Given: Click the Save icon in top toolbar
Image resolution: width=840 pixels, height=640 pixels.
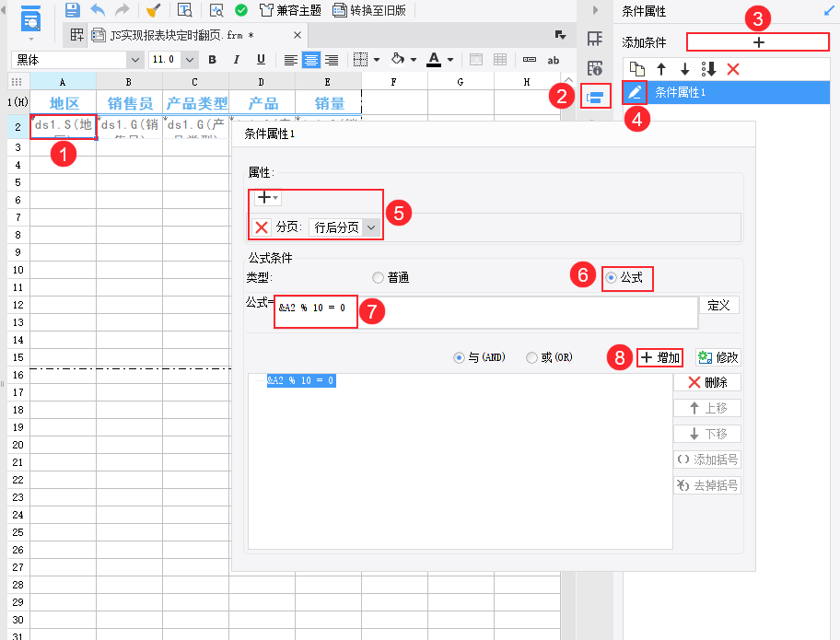Looking at the screenshot, I should [73, 9].
